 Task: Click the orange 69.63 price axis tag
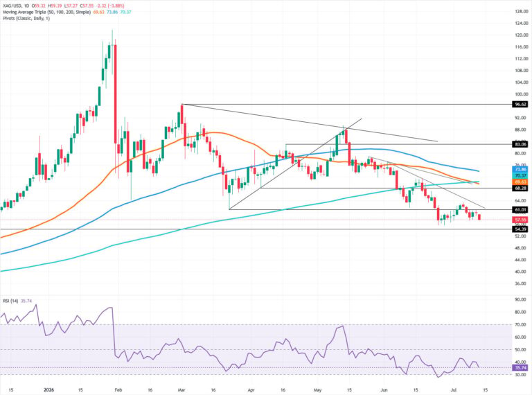coord(520,182)
